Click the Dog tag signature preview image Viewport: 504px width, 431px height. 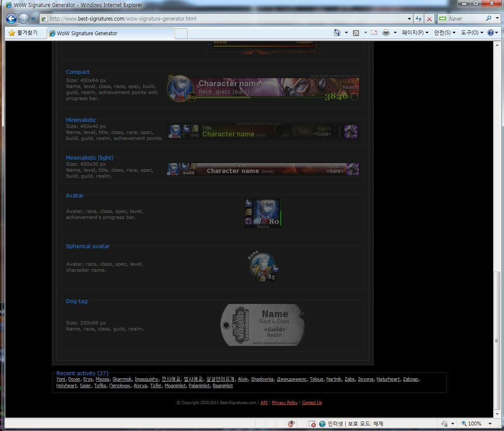pyautogui.click(x=263, y=325)
